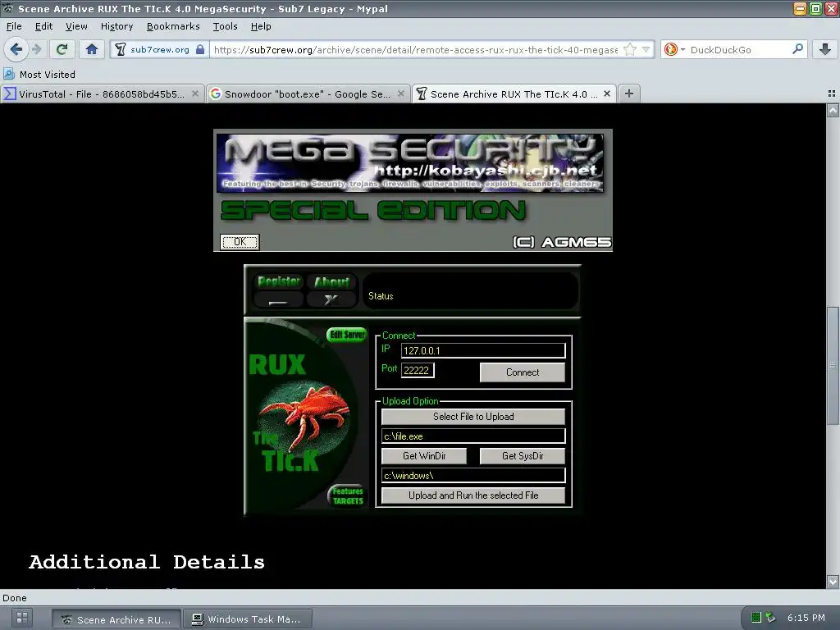
Task: Click the RUX minimize dash button
Action: pos(279,300)
